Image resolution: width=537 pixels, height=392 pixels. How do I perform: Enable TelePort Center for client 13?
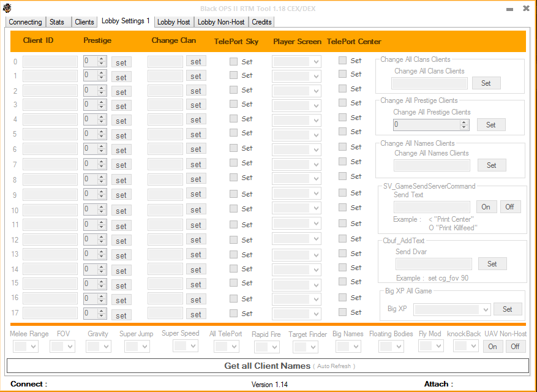click(342, 253)
